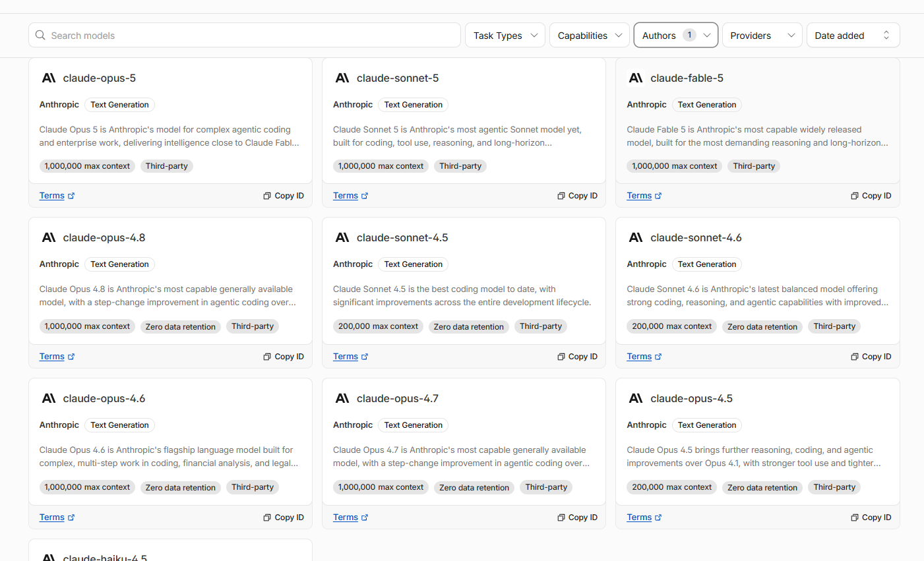
Task: Click 200,000 max context tag on claude-sonnet-4.5
Action: 378,326
